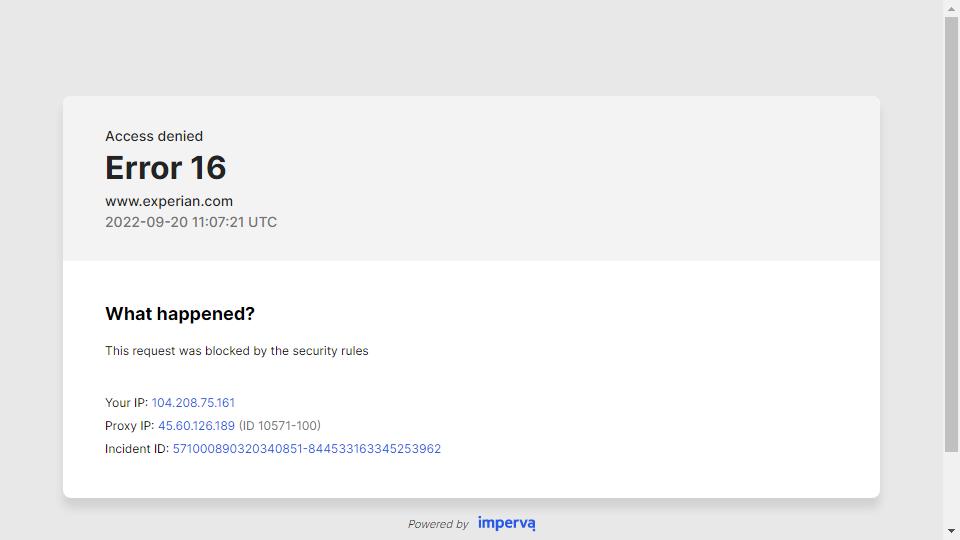Click the blocked by security rules message
The width and height of the screenshot is (960, 540).
pyautogui.click(x=237, y=351)
